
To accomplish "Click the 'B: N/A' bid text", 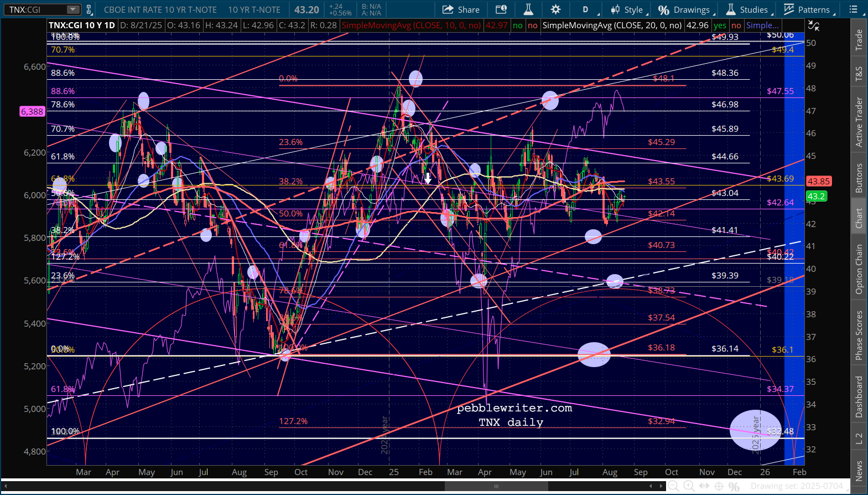I will point(372,7).
